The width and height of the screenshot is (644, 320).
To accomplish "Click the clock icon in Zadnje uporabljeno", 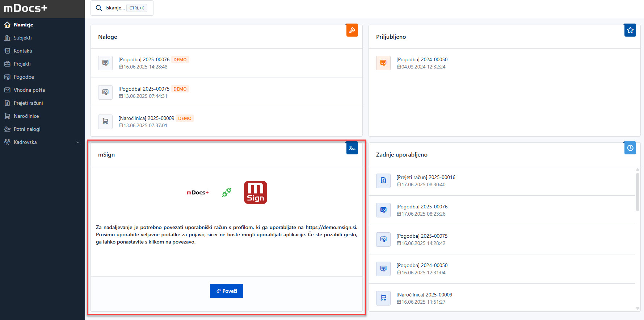I will click(x=630, y=148).
